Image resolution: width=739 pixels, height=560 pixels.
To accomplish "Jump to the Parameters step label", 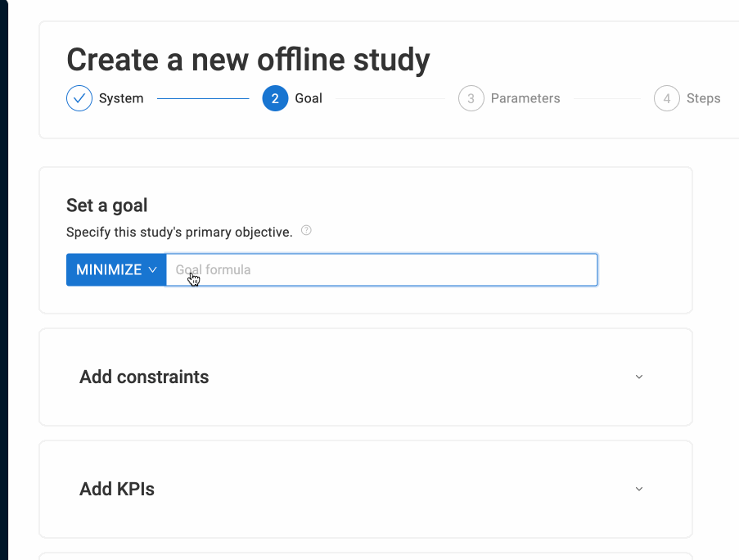I will point(525,98).
